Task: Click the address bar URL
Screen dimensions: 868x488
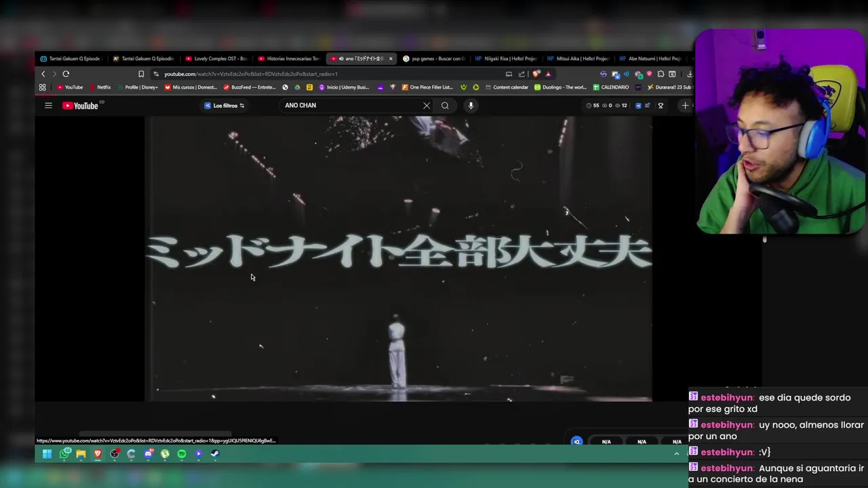Action: pos(251,74)
